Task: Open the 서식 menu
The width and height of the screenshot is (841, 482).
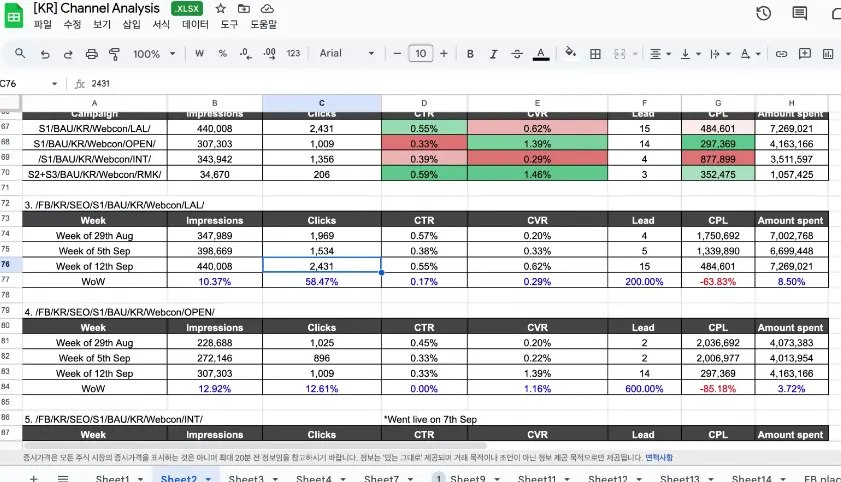Action: click(161, 24)
